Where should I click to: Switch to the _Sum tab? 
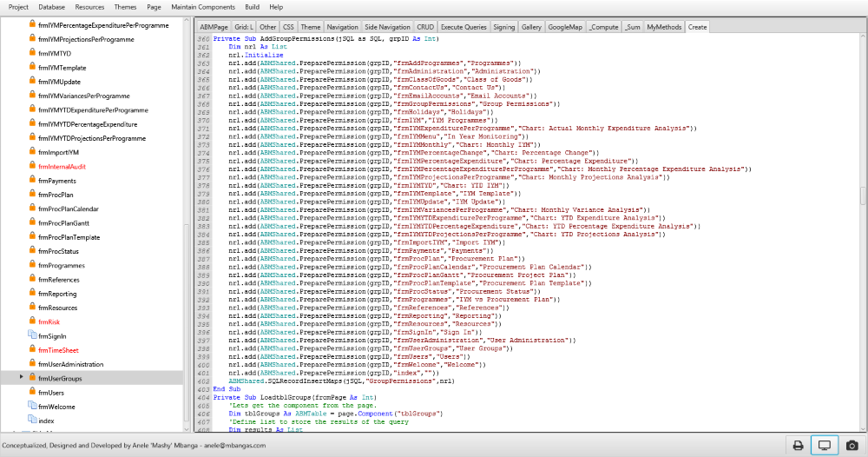(x=633, y=27)
